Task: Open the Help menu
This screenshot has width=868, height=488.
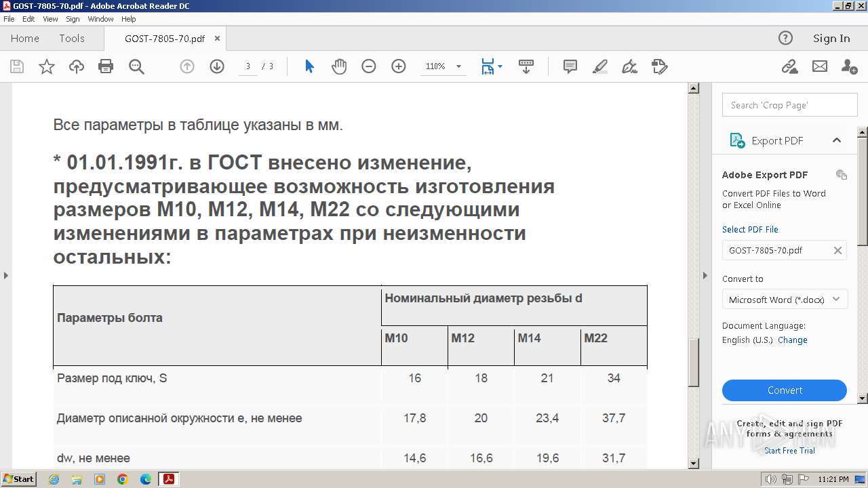Action: [x=128, y=19]
